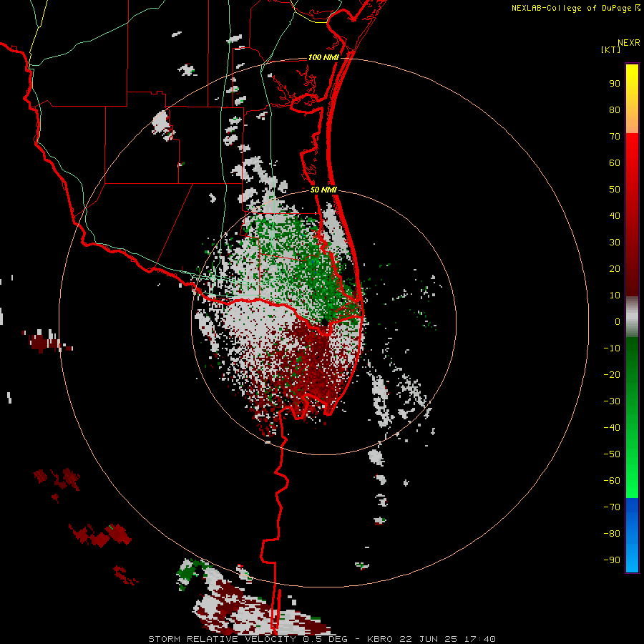Viewport: 644px width, 644px height.
Task: Click the -20 value on the velocity scale
Action: coord(612,374)
